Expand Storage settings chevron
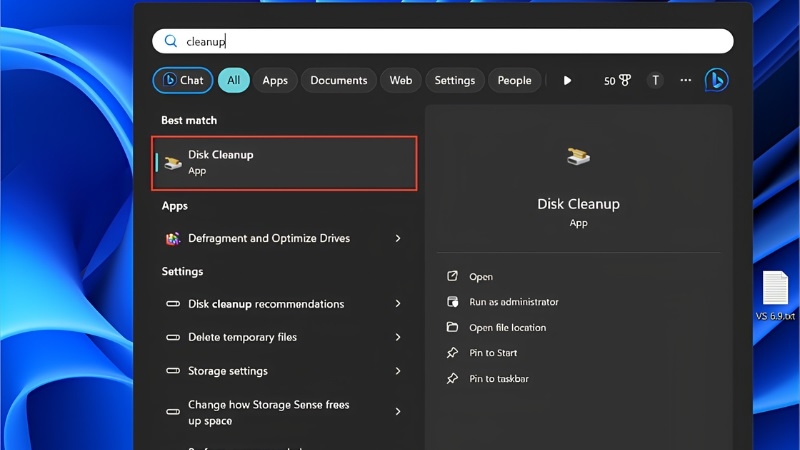The image size is (800, 450). (x=398, y=371)
